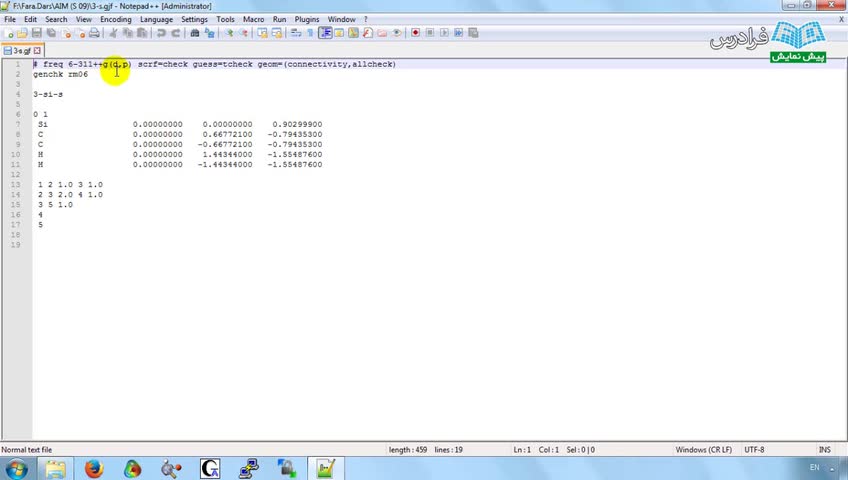Open the Edit menu
Screen dimensions: 848x480
[x=30, y=19]
